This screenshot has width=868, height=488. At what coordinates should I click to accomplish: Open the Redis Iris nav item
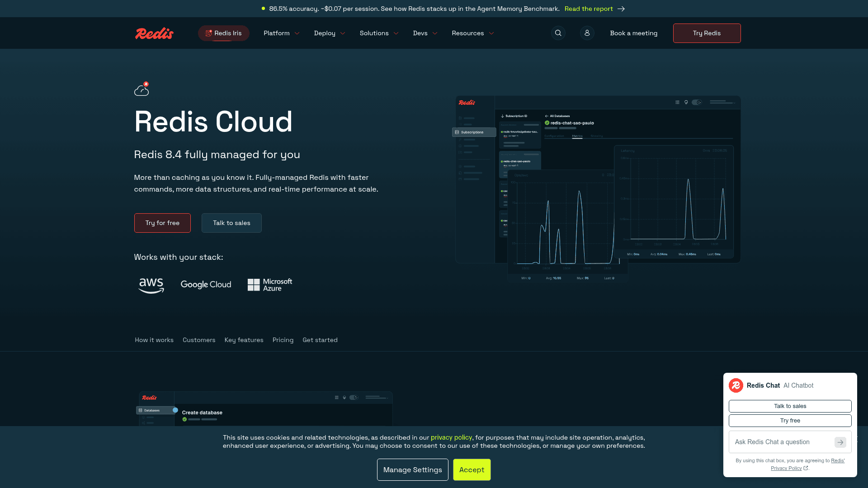pos(224,33)
